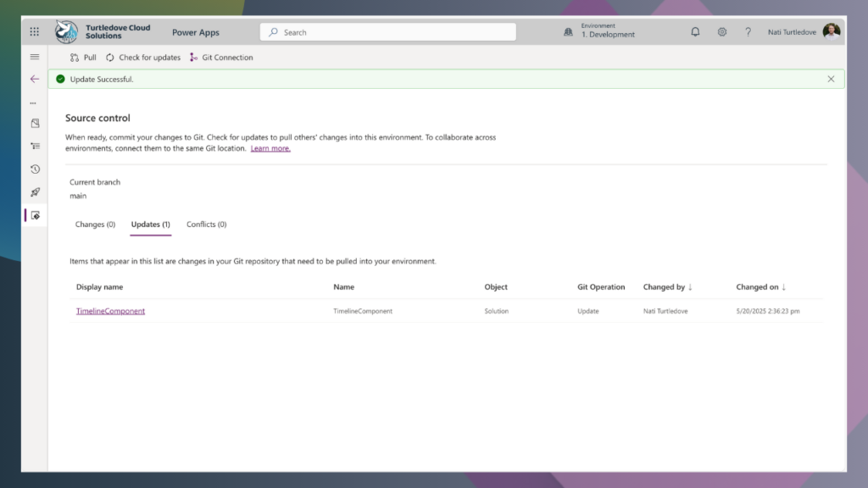Collapse the navigation pane with the hamburger icon
The width and height of the screenshot is (868, 488).
point(34,57)
